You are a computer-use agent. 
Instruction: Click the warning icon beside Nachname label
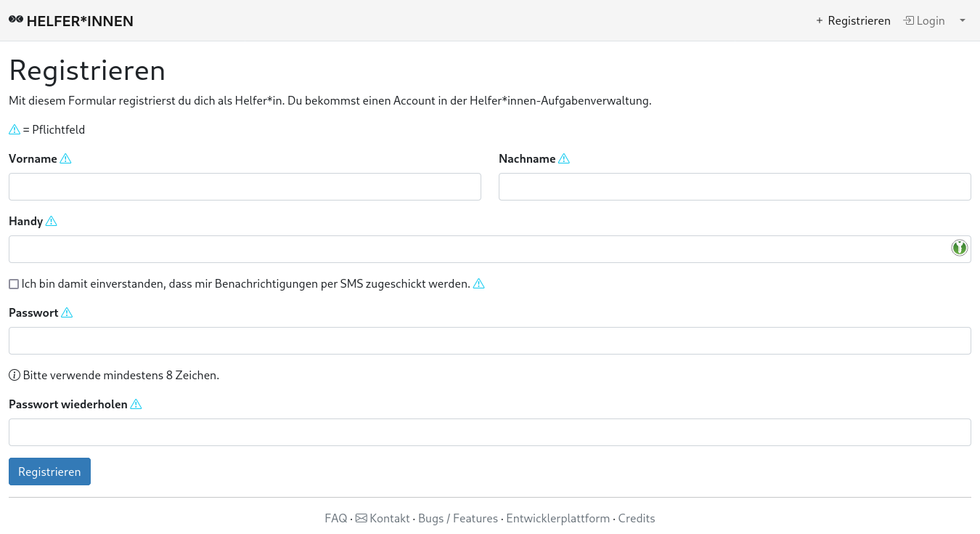click(x=564, y=159)
